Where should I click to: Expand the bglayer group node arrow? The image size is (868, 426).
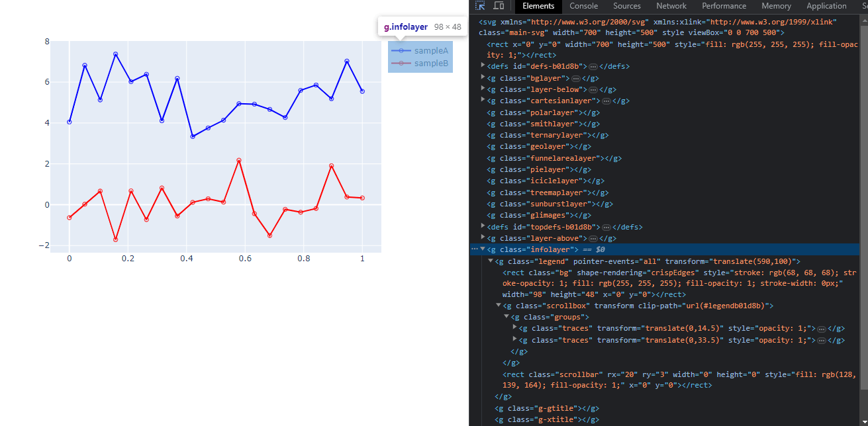(x=483, y=78)
